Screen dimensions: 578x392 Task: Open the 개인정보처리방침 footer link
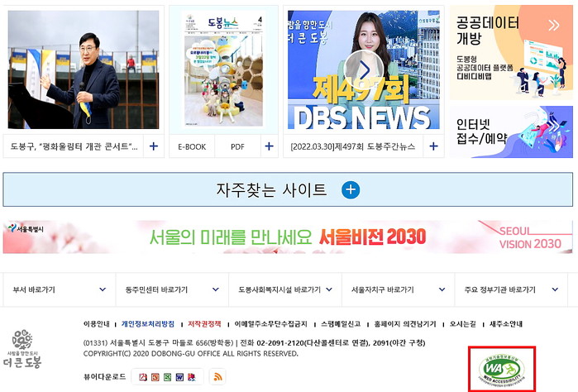click(148, 324)
